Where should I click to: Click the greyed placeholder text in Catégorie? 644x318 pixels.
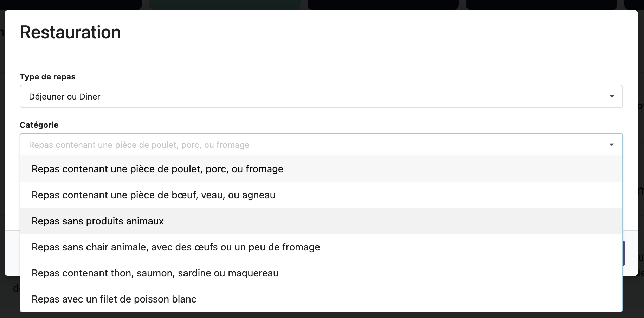pos(139,145)
